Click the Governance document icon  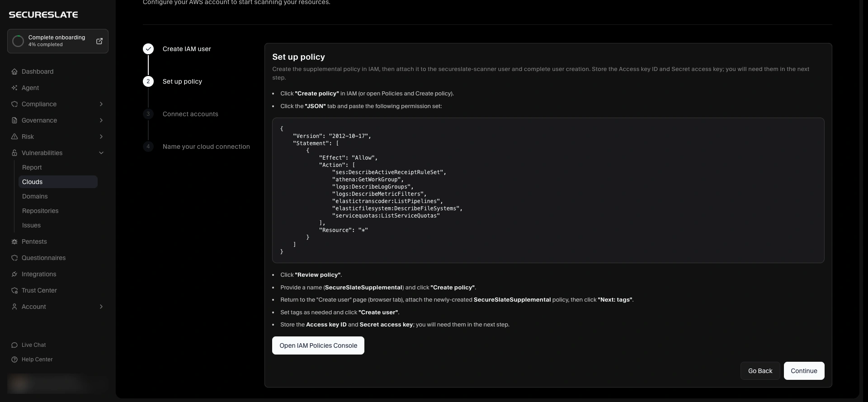[14, 120]
